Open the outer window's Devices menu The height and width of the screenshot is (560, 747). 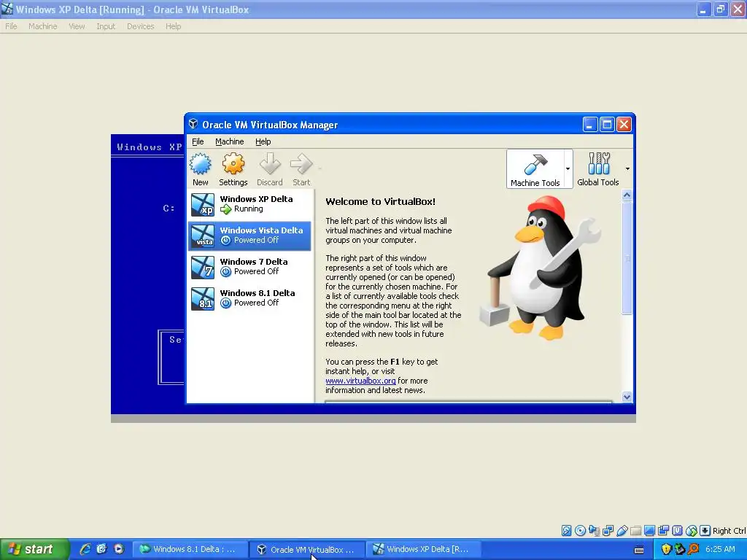click(141, 26)
